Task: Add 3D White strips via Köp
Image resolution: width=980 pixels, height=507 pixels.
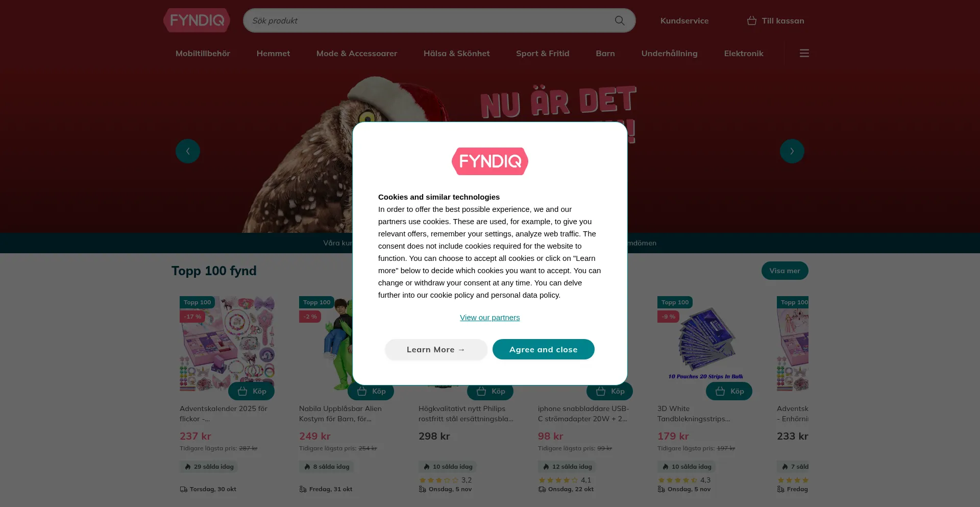Action: [x=729, y=391]
